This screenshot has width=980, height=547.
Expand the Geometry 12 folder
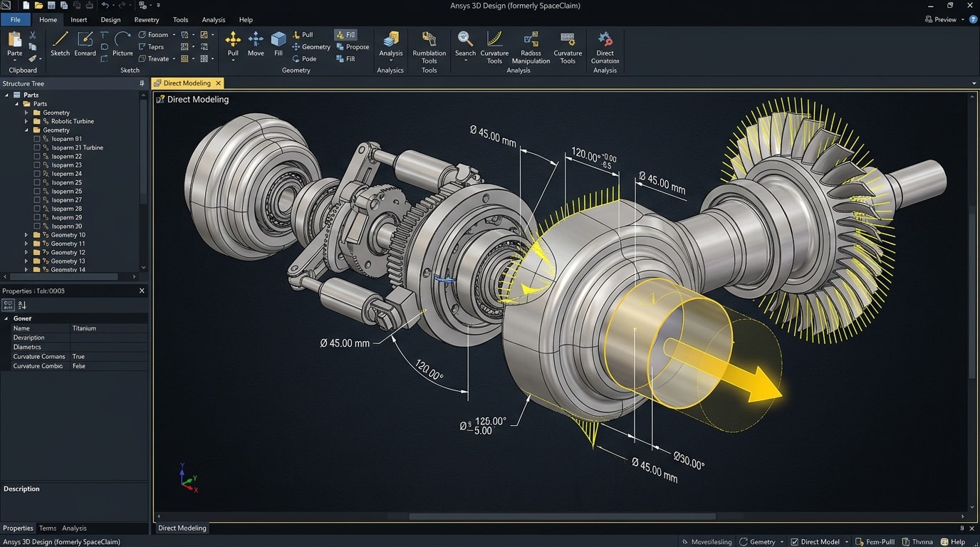pyautogui.click(x=26, y=252)
